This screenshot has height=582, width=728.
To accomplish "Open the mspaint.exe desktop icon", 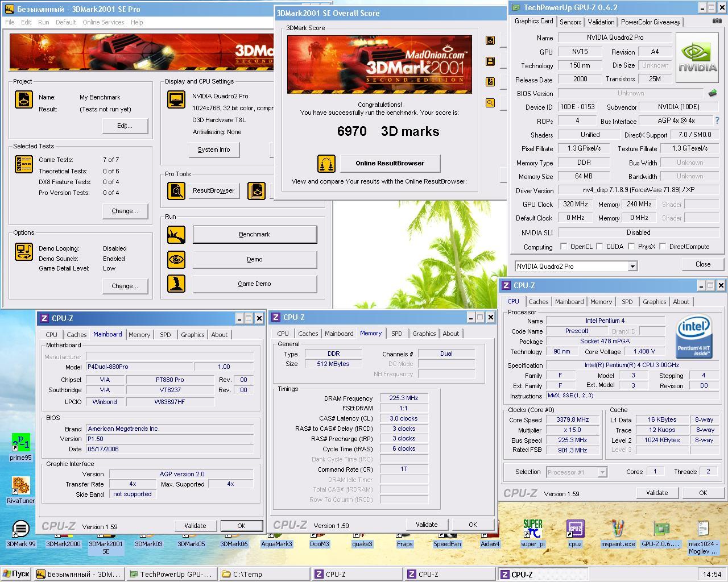I will click(618, 533).
